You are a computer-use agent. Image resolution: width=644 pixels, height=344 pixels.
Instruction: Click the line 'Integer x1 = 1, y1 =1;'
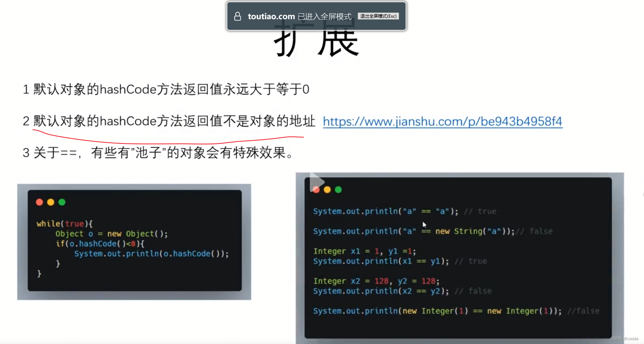coord(364,251)
